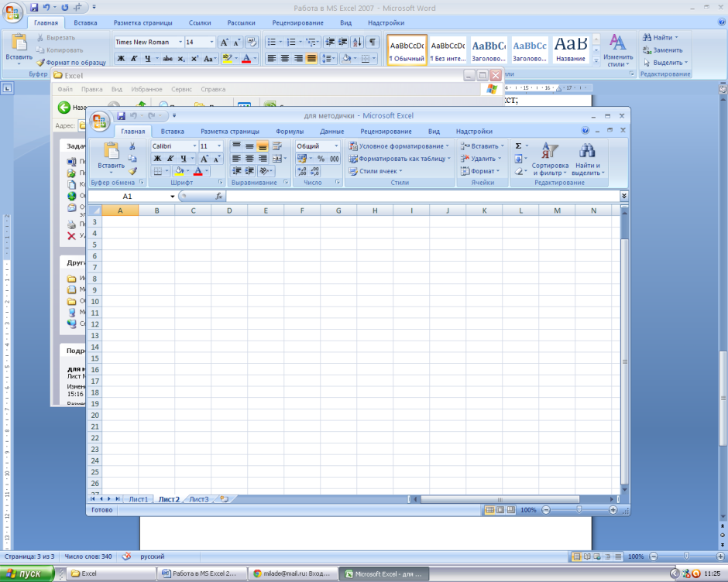Decrease indent in Excel alignment group

[237, 171]
